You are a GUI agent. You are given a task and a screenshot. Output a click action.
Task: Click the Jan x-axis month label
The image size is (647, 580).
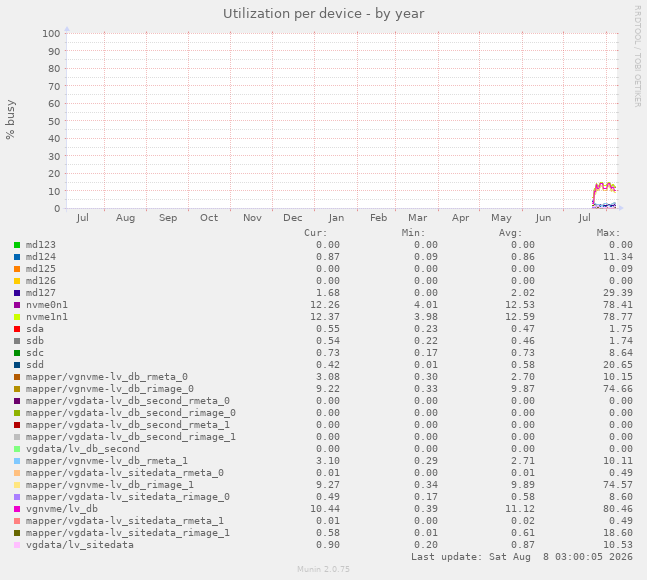click(x=336, y=218)
